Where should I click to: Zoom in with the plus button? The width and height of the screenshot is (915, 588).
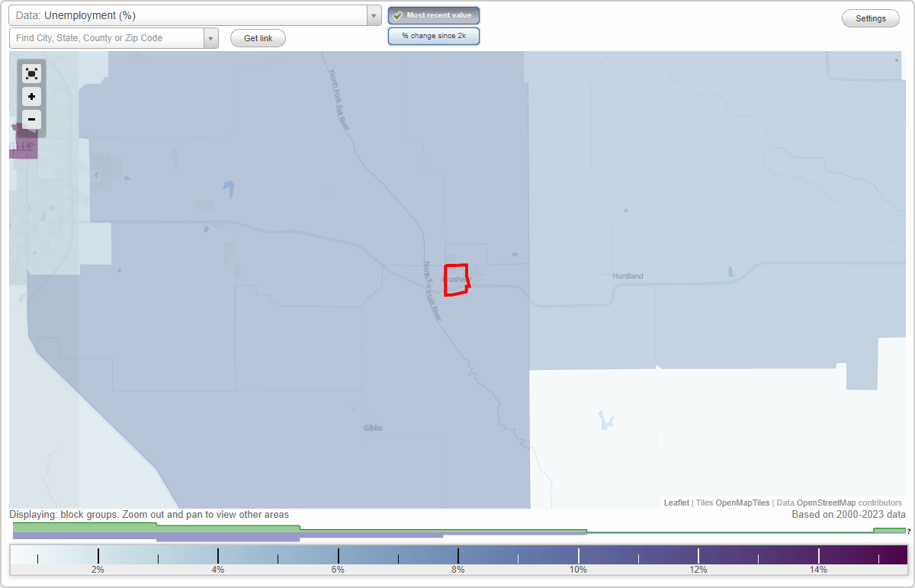point(31,97)
